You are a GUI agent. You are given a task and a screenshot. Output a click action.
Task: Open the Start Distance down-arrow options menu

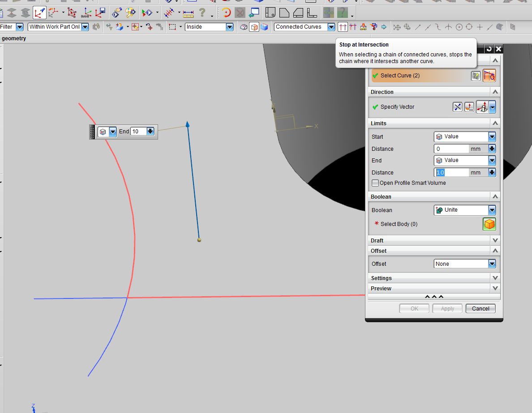pyautogui.click(x=492, y=149)
